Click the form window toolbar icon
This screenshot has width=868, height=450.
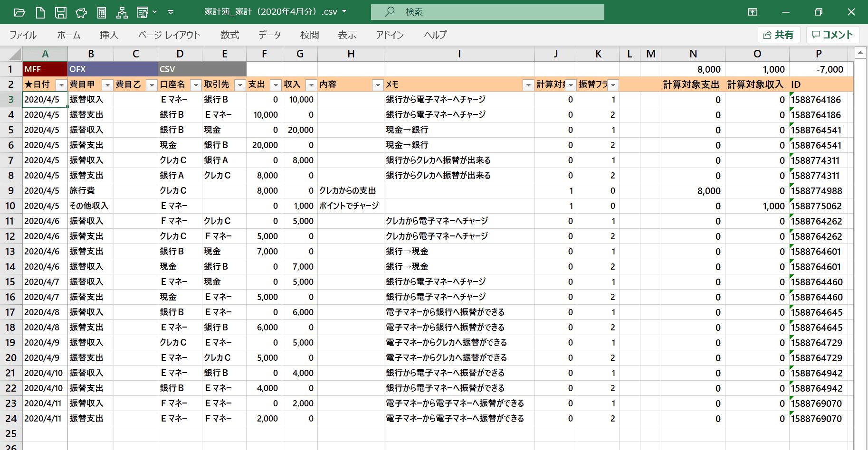point(143,12)
